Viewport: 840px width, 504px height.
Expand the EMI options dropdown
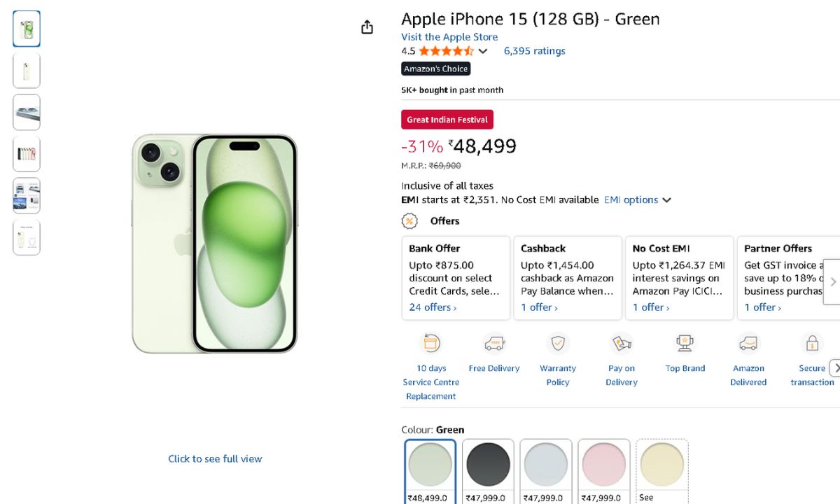[637, 200]
